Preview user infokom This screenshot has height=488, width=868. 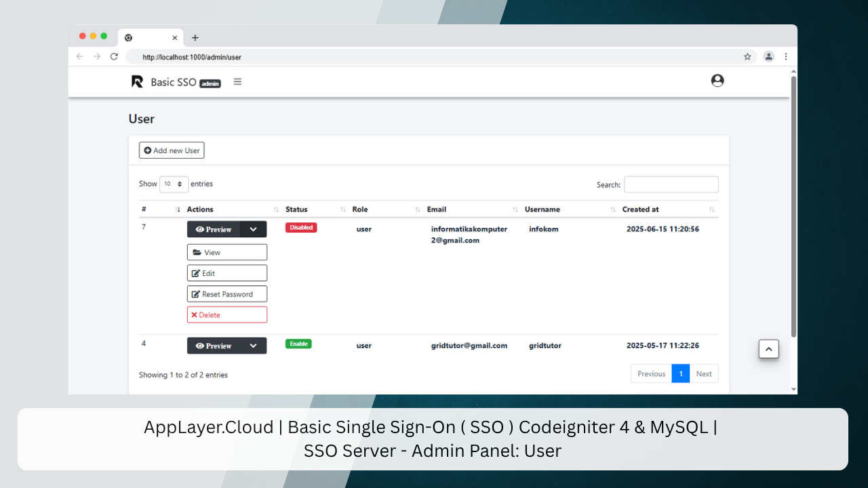(214, 229)
